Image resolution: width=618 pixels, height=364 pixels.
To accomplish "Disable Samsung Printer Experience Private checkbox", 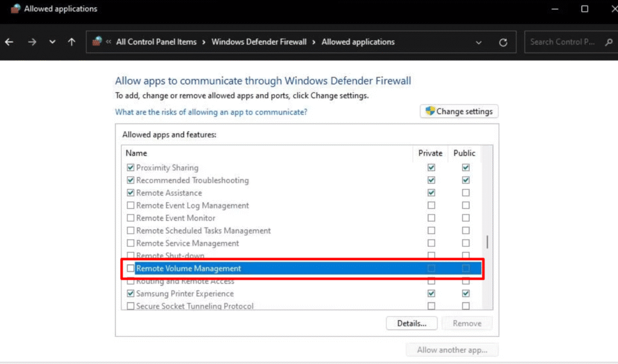I will click(431, 293).
